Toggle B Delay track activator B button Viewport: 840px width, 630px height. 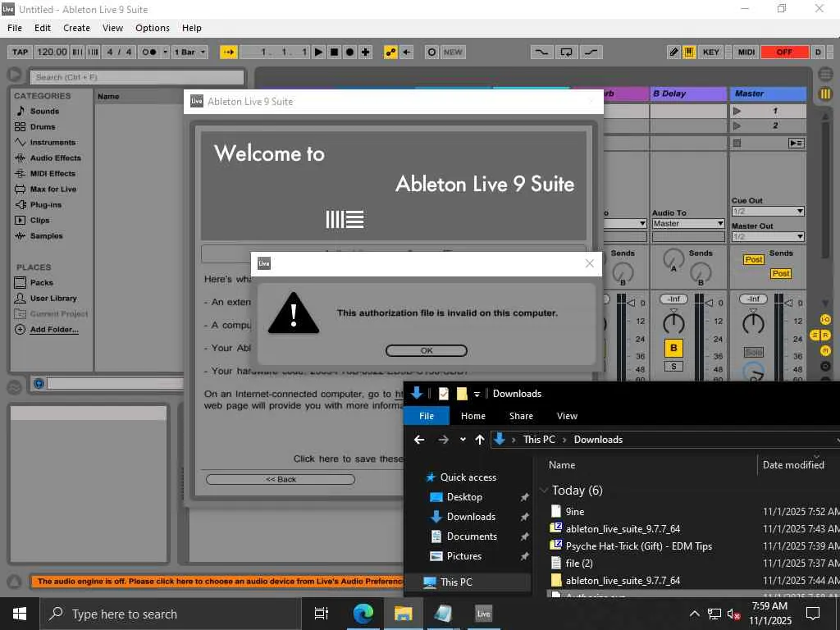point(674,348)
